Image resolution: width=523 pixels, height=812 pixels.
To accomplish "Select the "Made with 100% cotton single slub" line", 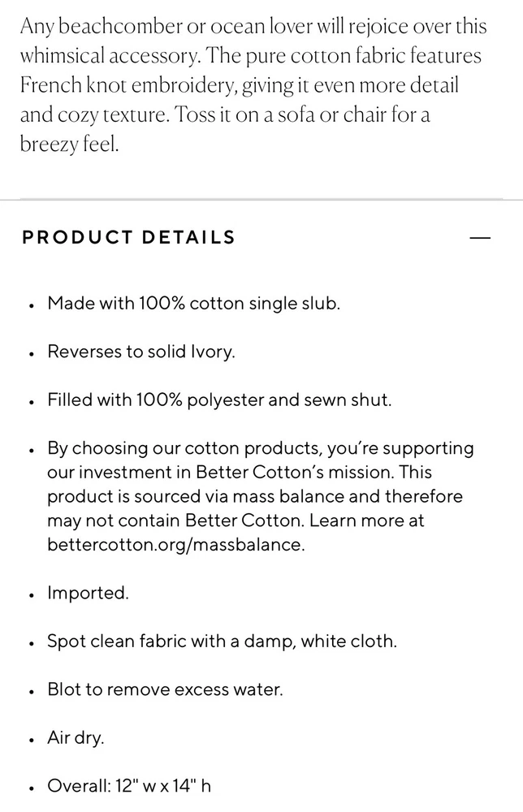I will [x=193, y=304].
